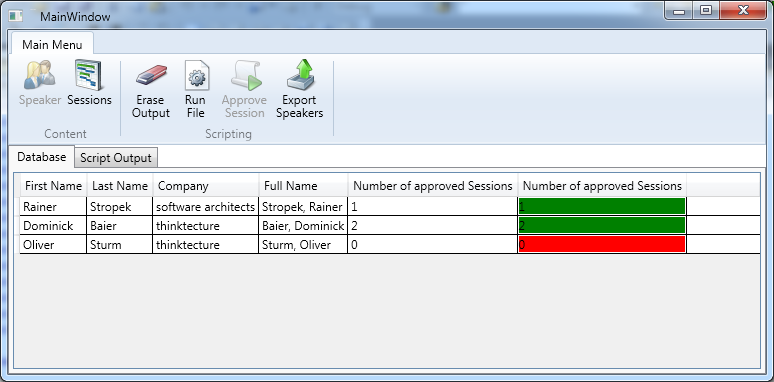Click the Approve Session scroll icon

245,76
